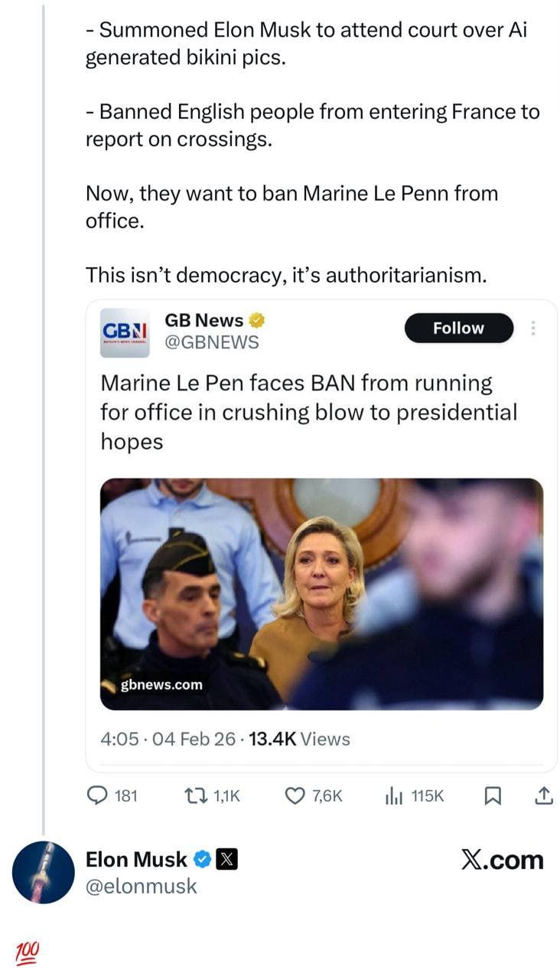The height and width of the screenshot is (980, 560).
Task: Open the @GBNEWS handle link
Action: pos(212,342)
